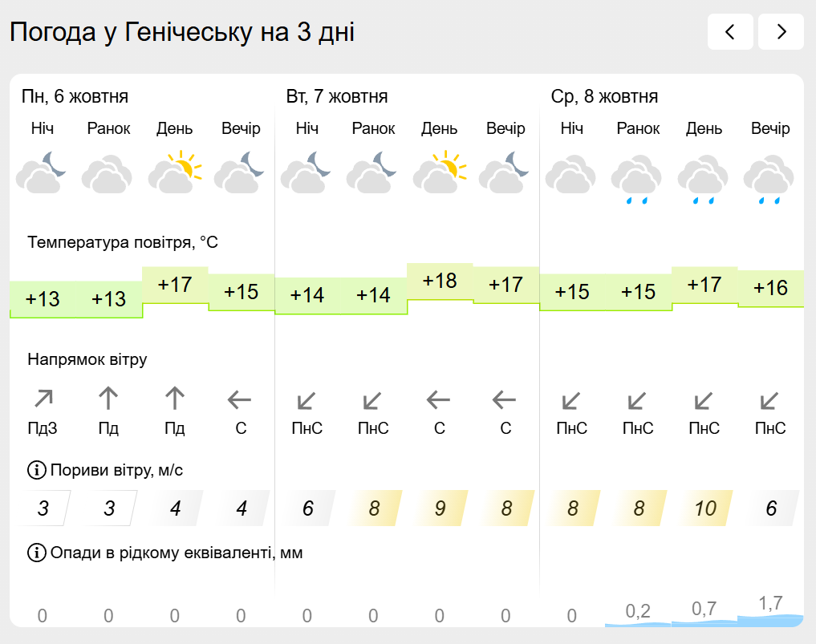The width and height of the screenshot is (816, 644).
Task: Click Tuesday daytime partly sunny icon
Action: point(440,172)
